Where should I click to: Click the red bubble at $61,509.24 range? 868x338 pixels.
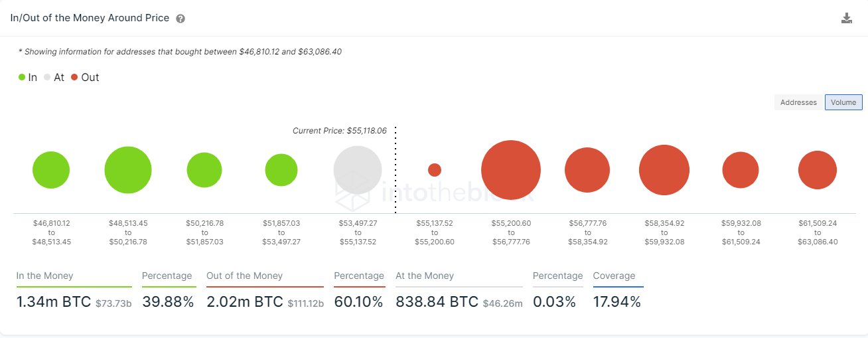pos(818,170)
